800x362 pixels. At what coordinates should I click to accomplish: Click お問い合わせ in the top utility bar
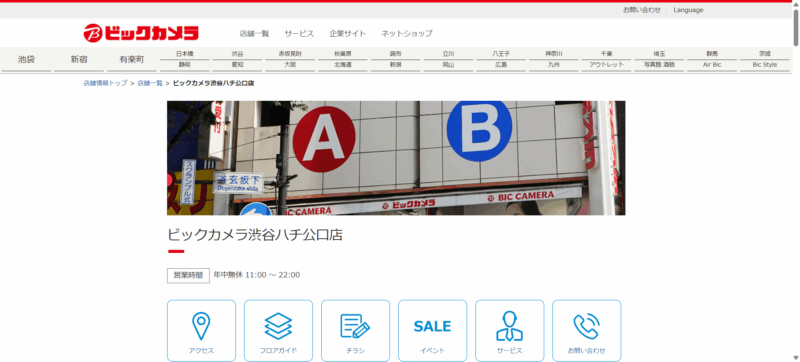tap(642, 10)
